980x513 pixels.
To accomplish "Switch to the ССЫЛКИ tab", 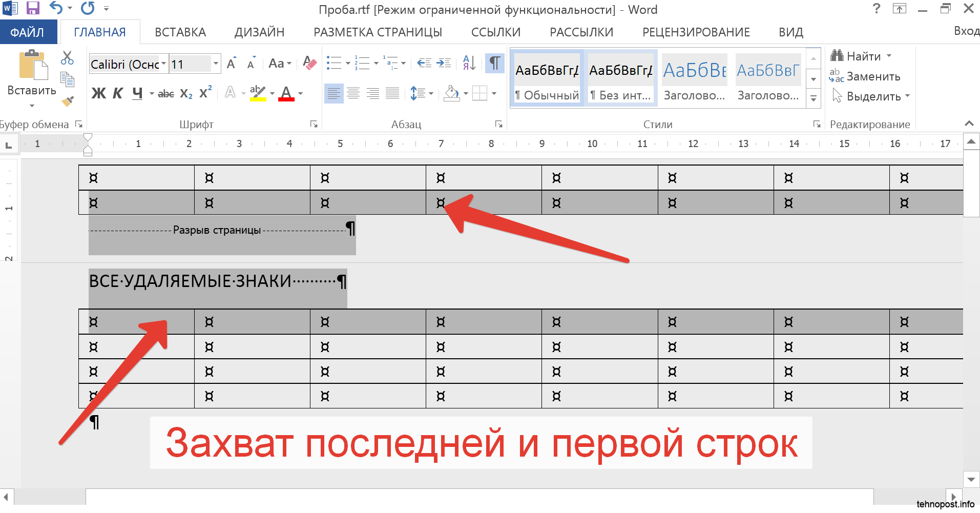I will point(496,32).
